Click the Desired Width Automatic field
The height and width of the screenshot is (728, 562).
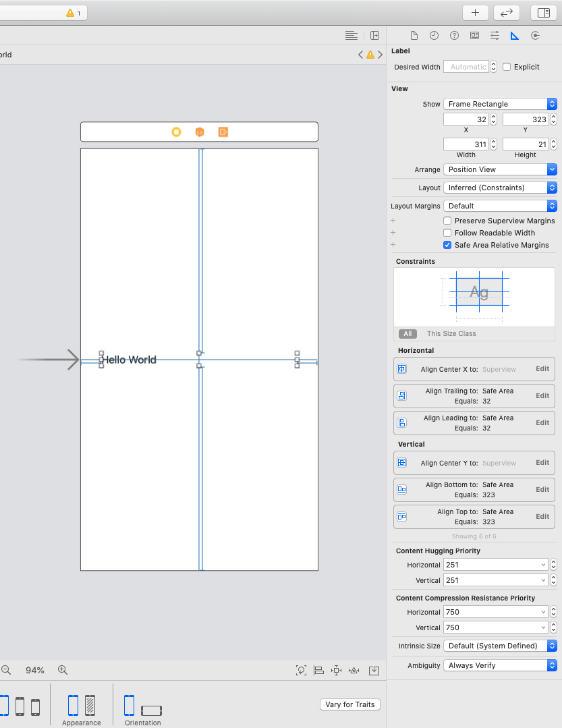[x=466, y=67]
